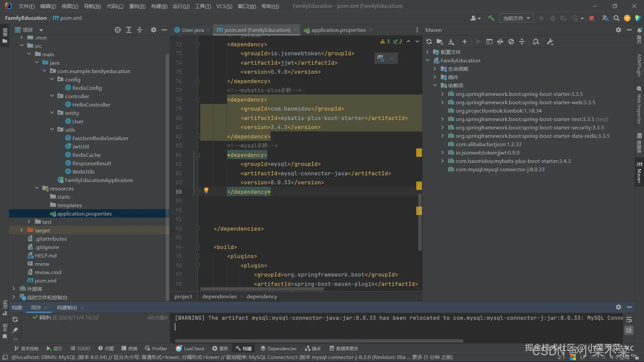
Task: Expand the target folder
Action: click(x=21, y=230)
